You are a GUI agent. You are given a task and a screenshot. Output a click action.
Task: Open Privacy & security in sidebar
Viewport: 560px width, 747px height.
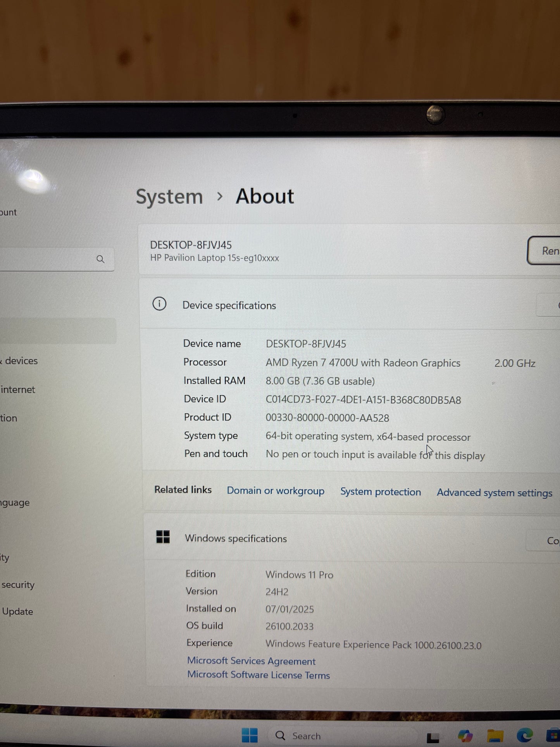pos(17,585)
